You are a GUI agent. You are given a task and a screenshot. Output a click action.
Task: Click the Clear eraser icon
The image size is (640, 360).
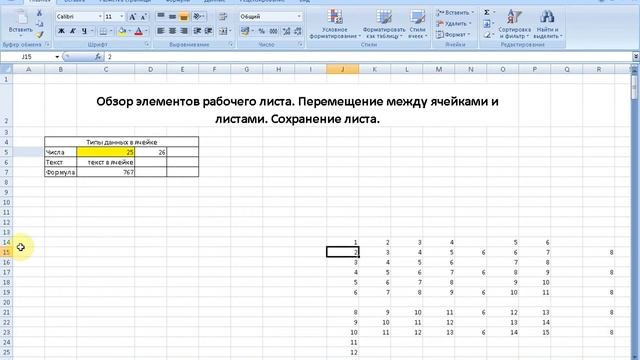(x=487, y=35)
